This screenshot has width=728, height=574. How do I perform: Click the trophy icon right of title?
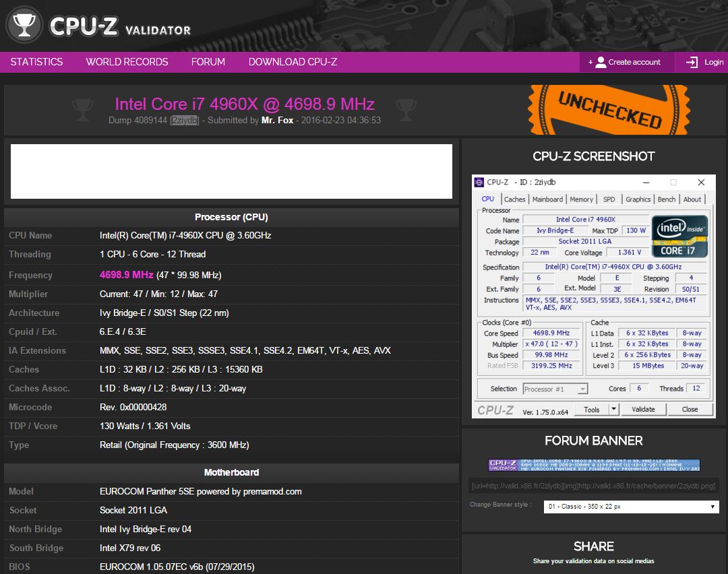(406, 110)
